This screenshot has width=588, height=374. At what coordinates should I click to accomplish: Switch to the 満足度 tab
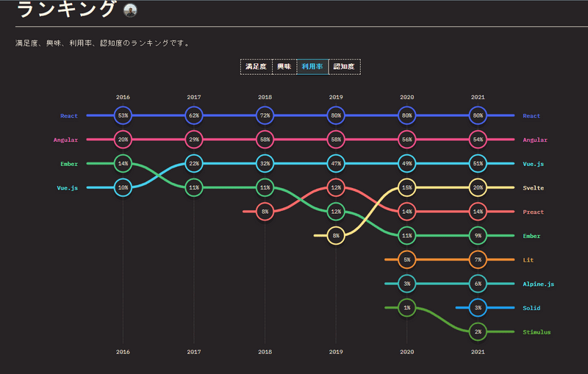coord(256,67)
